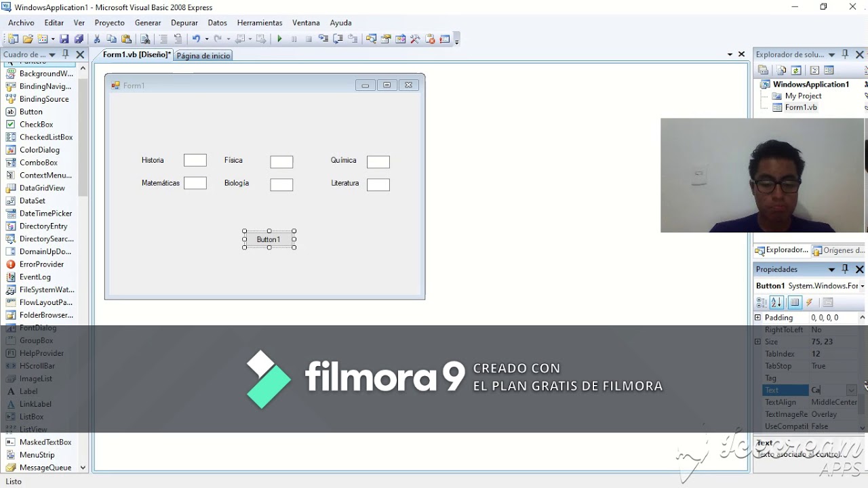Open Explorador de soluciones window position dropdown
The height and width of the screenshot is (488, 868).
pos(831,54)
